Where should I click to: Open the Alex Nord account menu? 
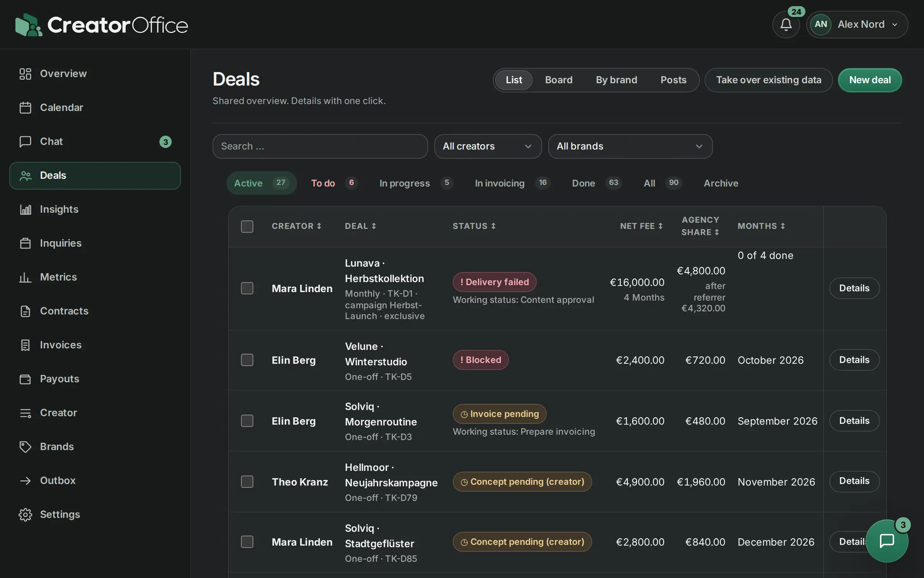coord(857,25)
